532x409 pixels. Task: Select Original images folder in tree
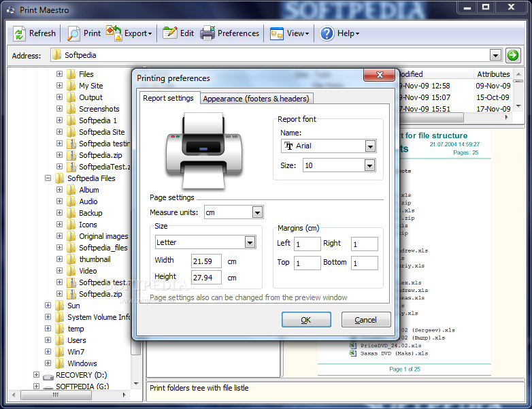point(103,236)
